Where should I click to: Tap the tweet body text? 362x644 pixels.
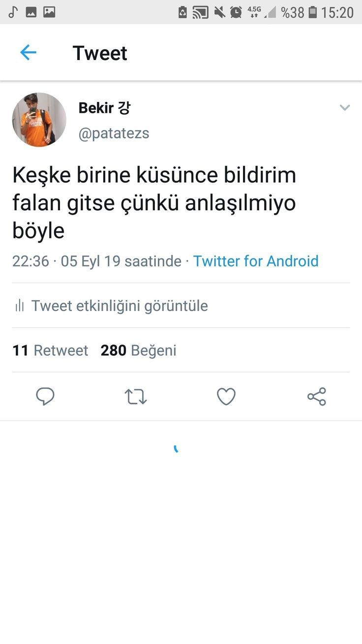(x=154, y=203)
